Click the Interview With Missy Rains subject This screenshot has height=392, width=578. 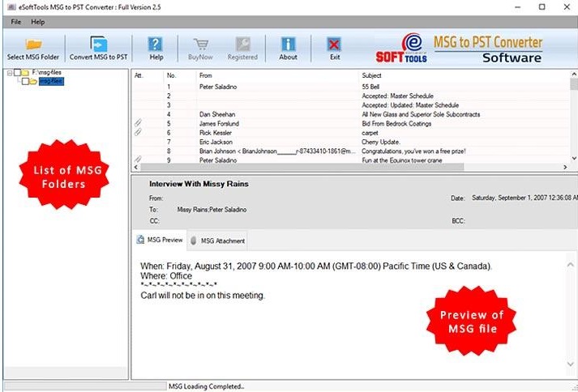[x=199, y=184]
